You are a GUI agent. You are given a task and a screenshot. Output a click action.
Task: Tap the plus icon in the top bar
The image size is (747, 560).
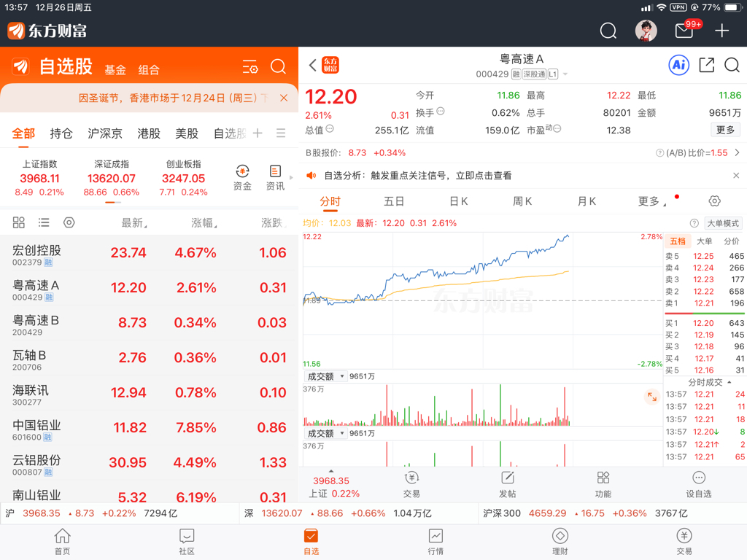[x=721, y=31]
